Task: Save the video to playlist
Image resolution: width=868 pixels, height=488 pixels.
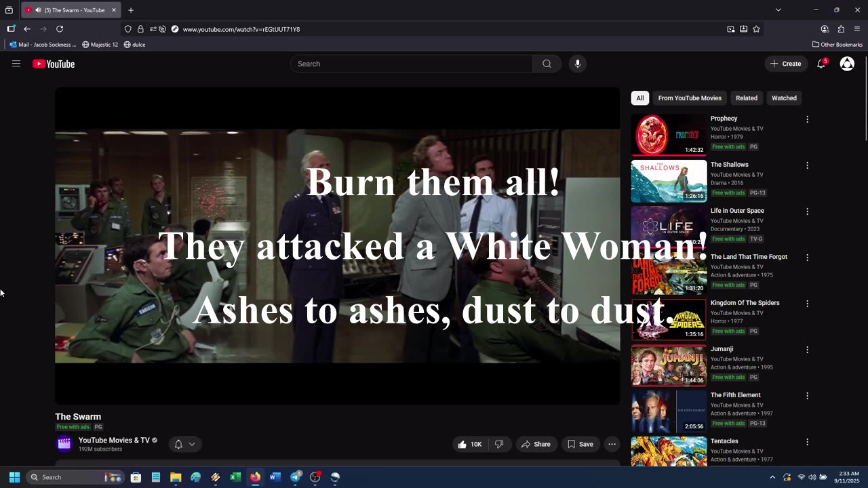Action: (x=580, y=444)
